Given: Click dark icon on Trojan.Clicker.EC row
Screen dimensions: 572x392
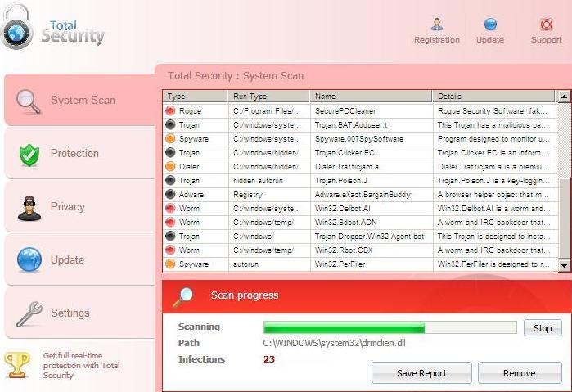Looking at the screenshot, I should pyautogui.click(x=170, y=152).
